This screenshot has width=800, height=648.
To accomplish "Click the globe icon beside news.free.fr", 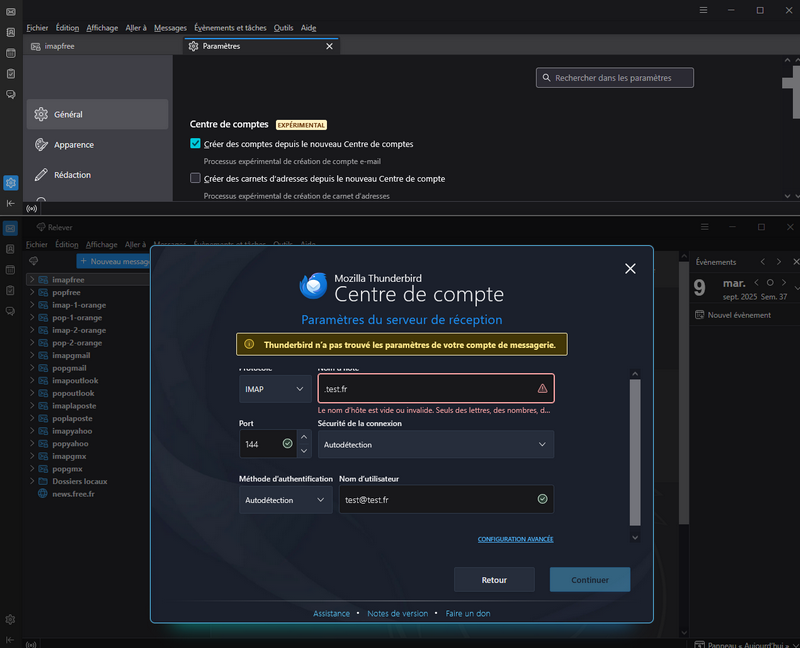I will coord(43,494).
